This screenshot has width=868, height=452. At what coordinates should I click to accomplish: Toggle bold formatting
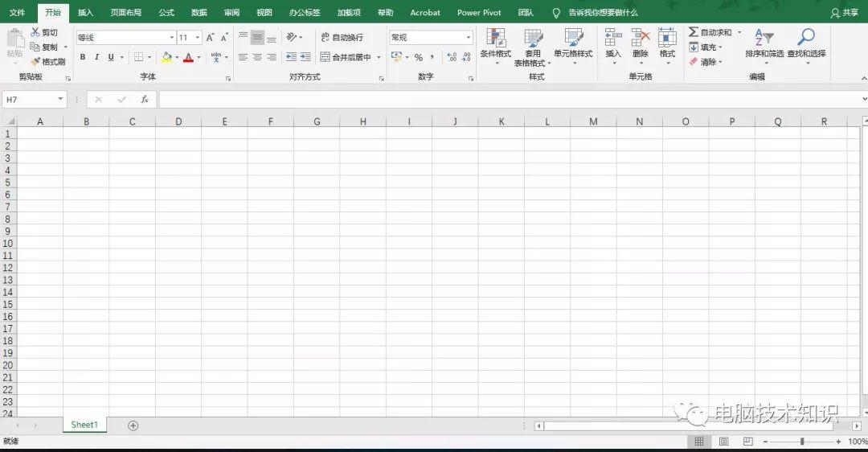[x=83, y=57]
